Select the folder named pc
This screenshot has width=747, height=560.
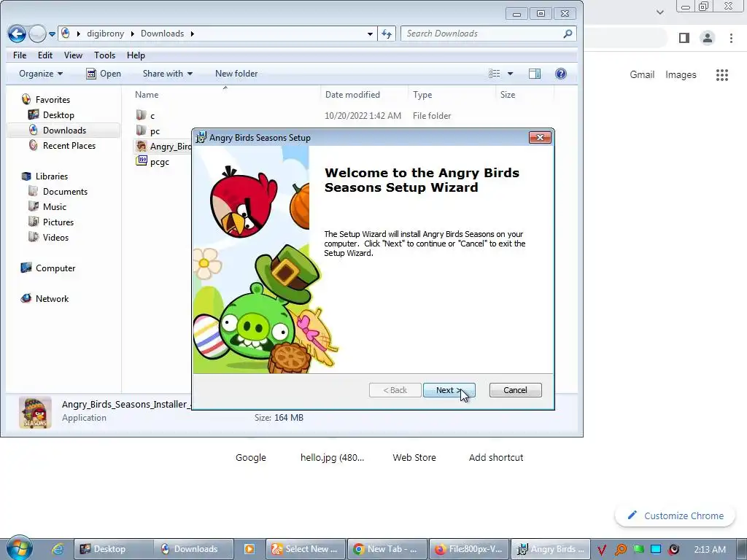[x=155, y=131]
